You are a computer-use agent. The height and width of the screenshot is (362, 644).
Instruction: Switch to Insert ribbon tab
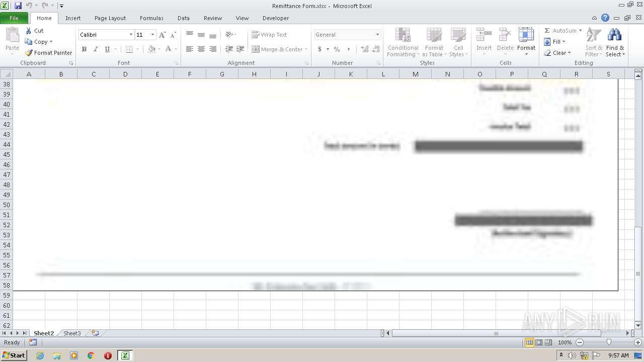coord(73,18)
